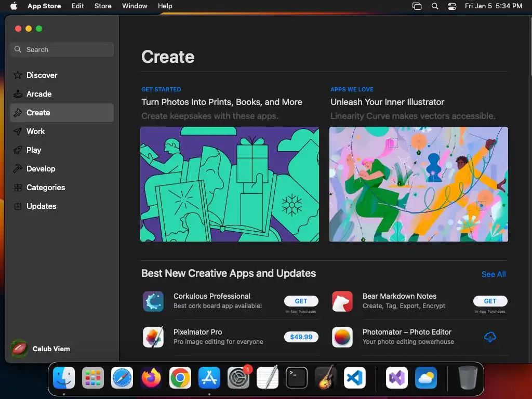Get Corkulous Professional
532x399 pixels.
[x=301, y=301]
